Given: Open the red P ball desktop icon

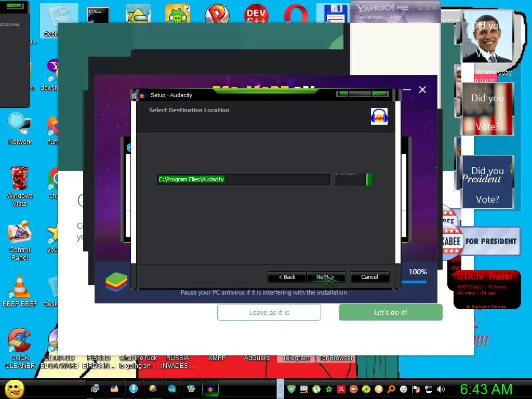Looking at the screenshot, I should pos(217,14).
